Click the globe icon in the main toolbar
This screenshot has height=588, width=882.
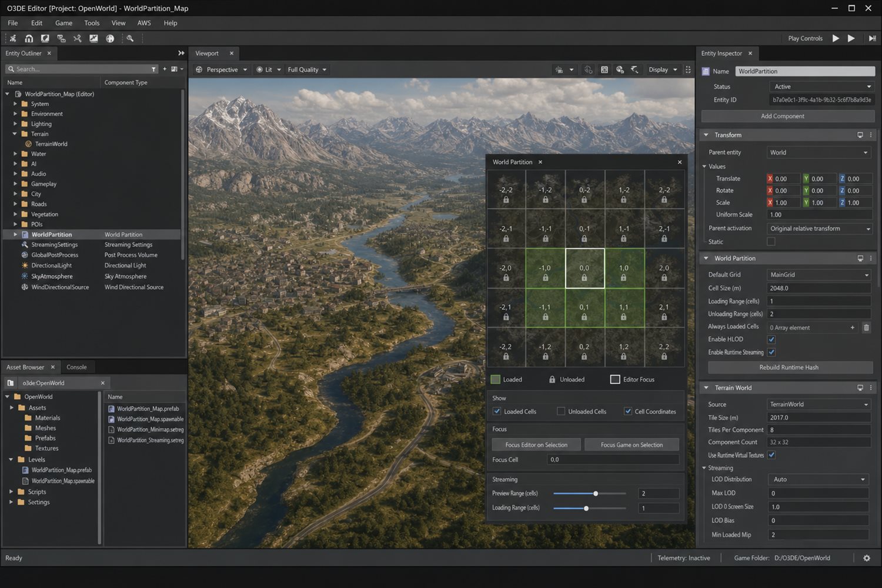pos(110,38)
